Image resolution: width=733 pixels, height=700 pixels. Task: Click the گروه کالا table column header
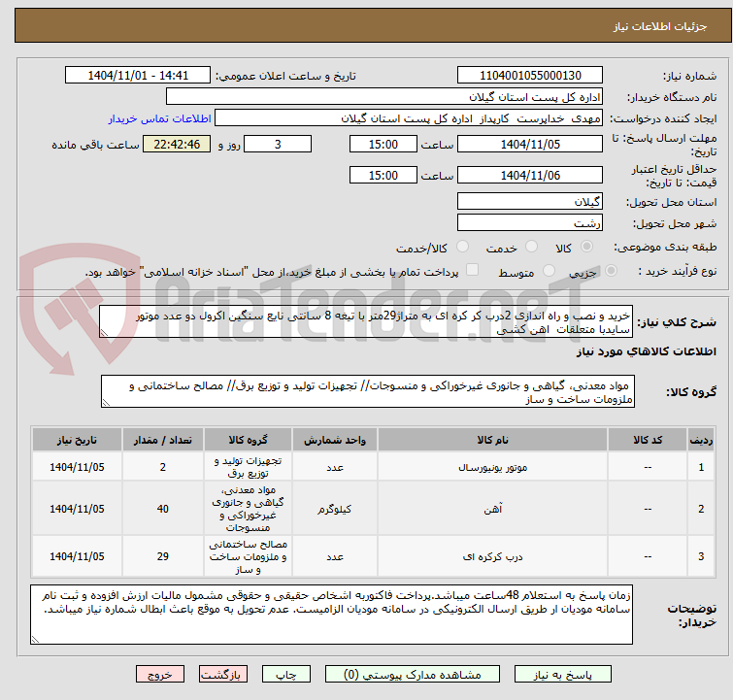[248, 440]
